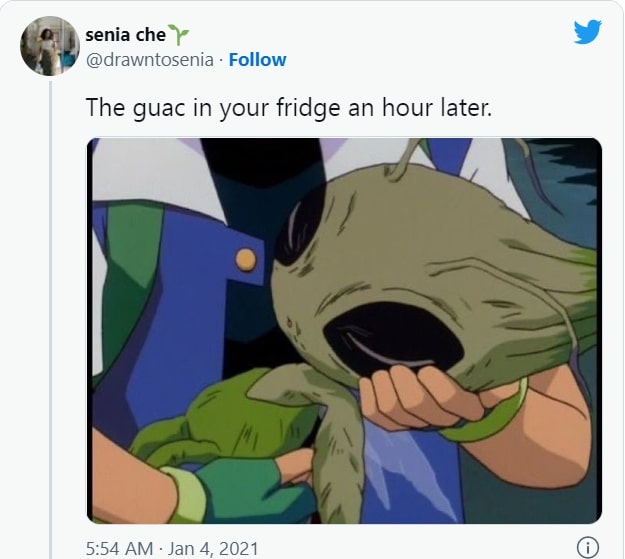Click the vertical thread line below avatar
Image resolution: width=625 pixels, height=559 pixels.
51,319
